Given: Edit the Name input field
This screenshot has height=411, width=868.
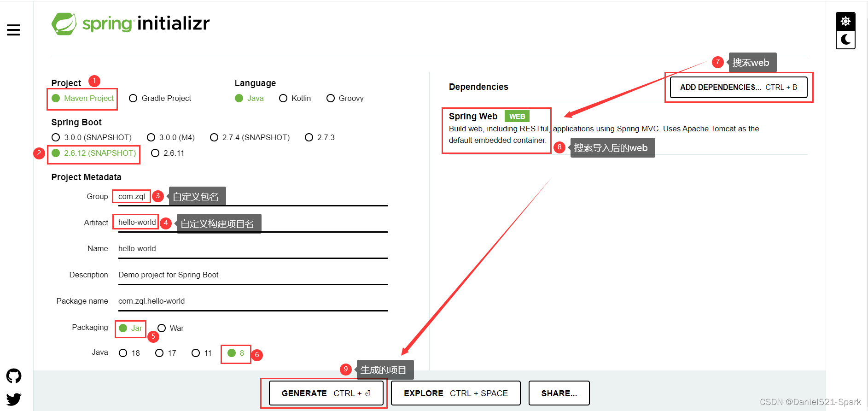Looking at the screenshot, I should (253, 249).
